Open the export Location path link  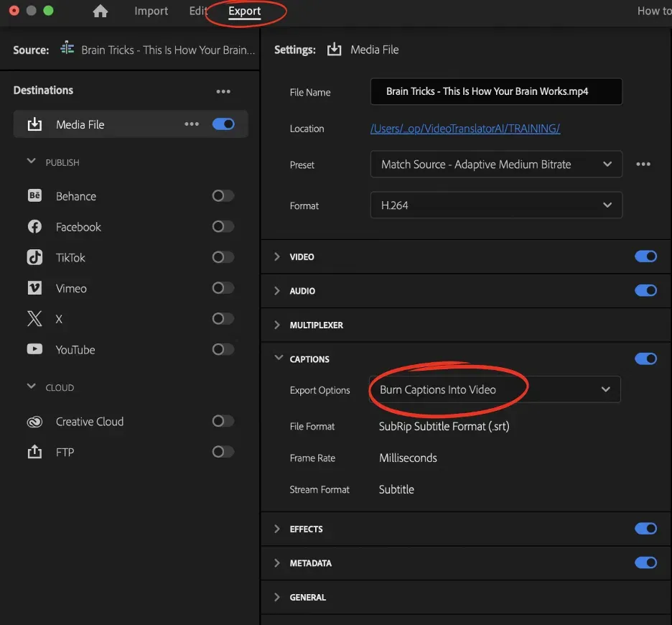click(465, 129)
